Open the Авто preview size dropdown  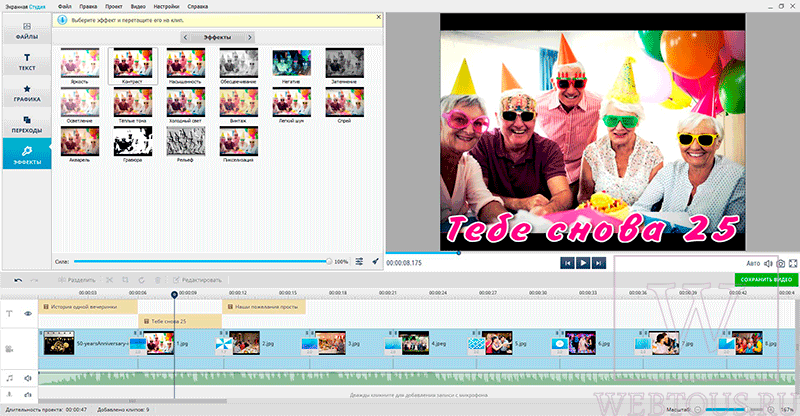753,263
